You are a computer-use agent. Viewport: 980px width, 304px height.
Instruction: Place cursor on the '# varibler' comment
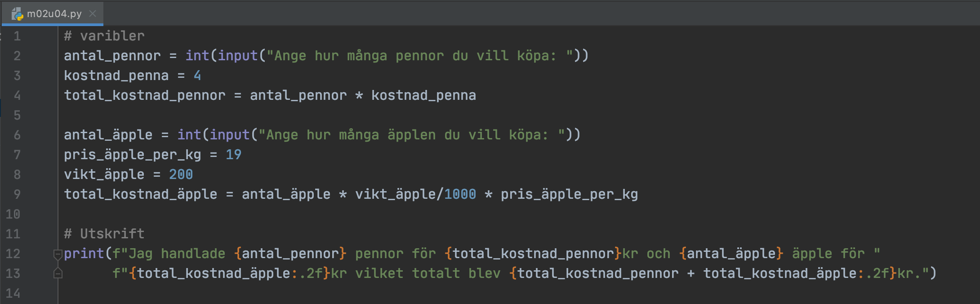tap(104, 36)
